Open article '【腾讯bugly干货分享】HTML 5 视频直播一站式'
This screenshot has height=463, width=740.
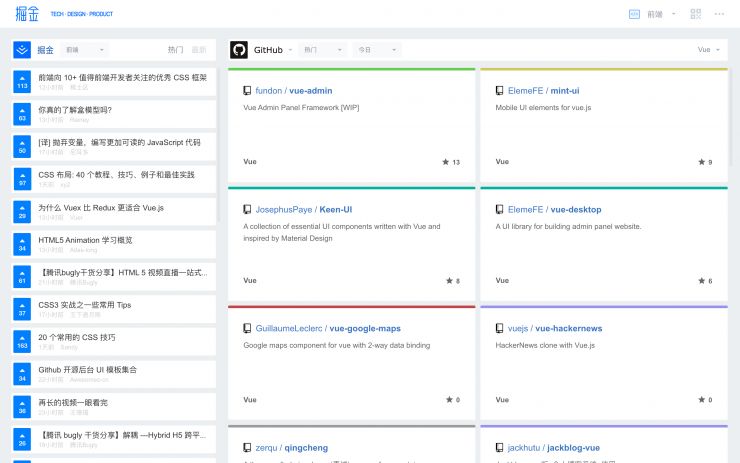click(x=123, y=272)
